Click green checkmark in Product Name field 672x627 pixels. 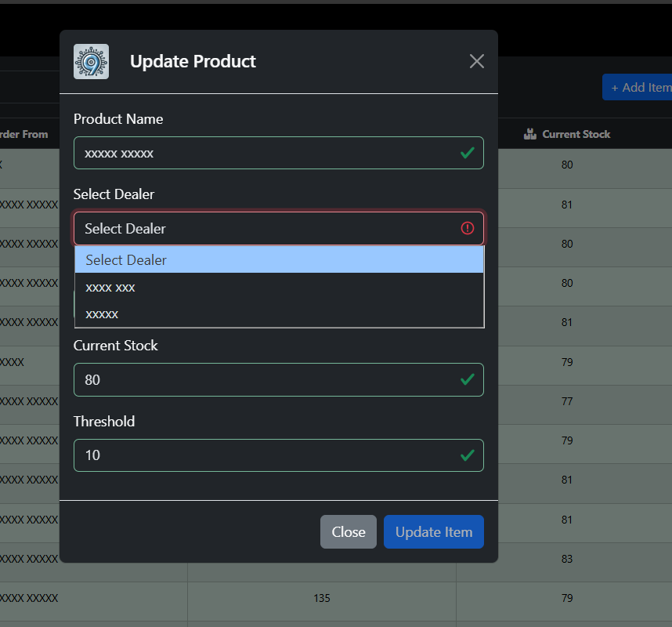tap(468, 153)
